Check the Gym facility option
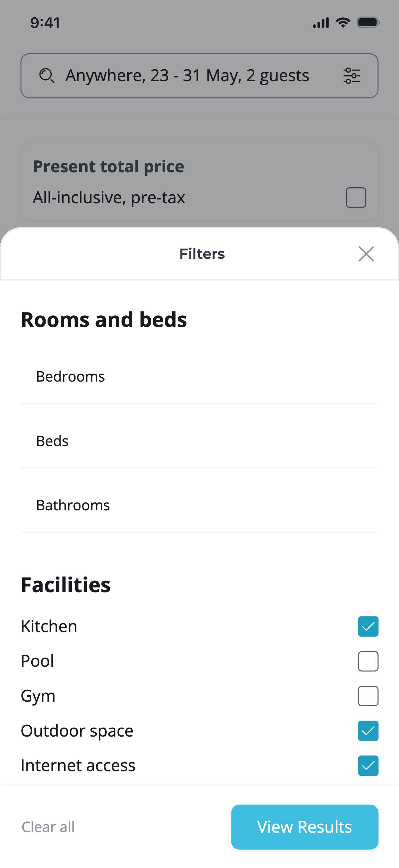This screenshot has width=399, height=868. coord(368,696)
